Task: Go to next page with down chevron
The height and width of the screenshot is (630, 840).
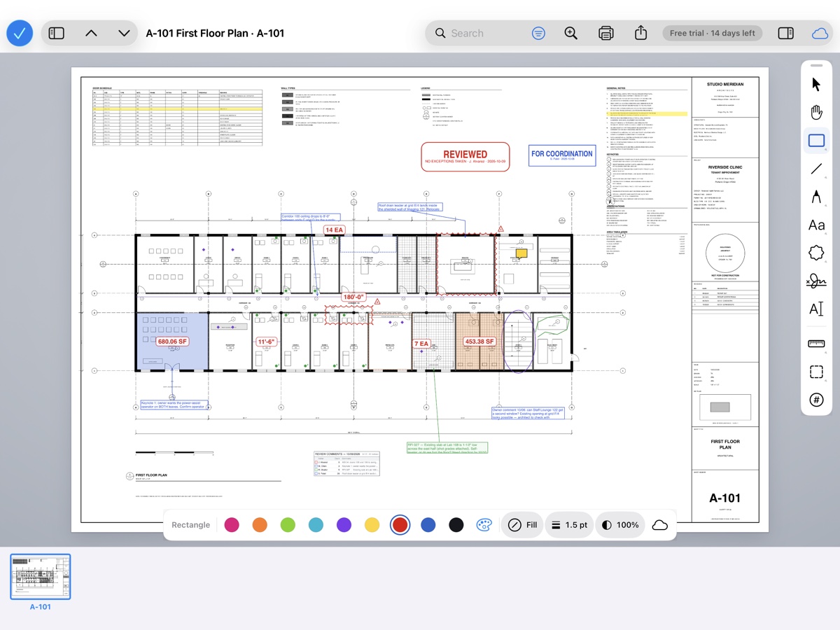Action: coord(125,33)
